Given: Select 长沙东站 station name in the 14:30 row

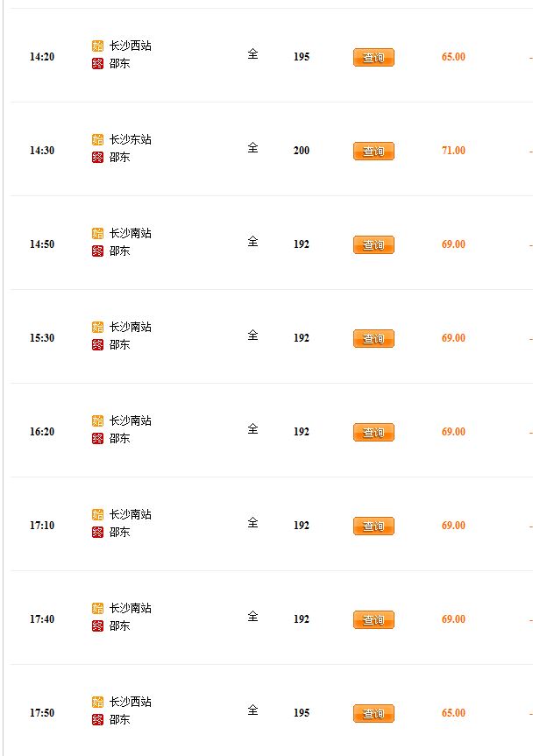Looking at the screenshot, I should pyautogui.click(x=131, y=140).
